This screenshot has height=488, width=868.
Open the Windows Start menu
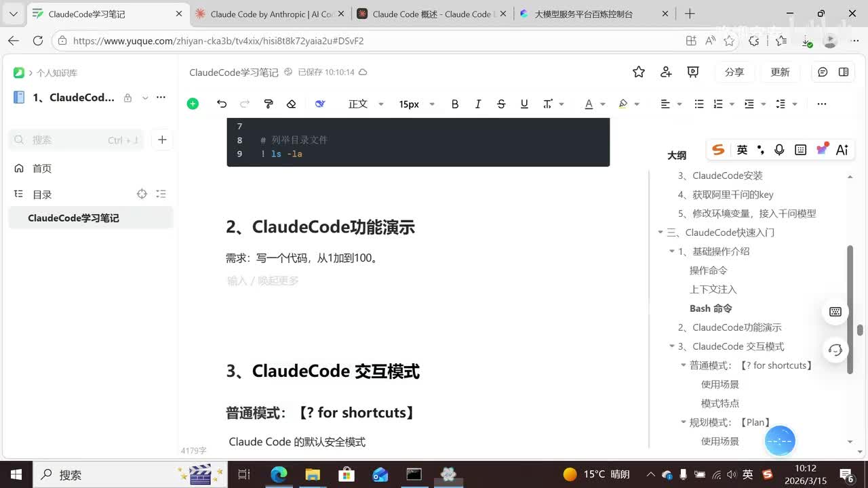16,474
